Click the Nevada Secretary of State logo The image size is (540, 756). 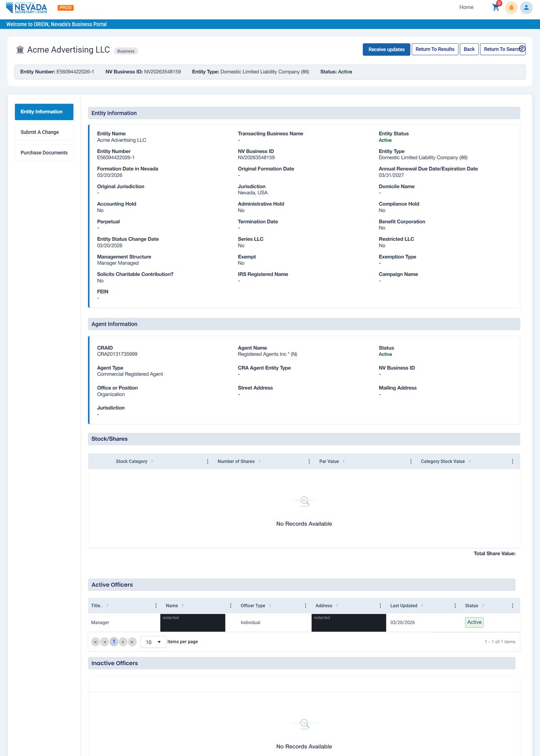pos(27,8)
